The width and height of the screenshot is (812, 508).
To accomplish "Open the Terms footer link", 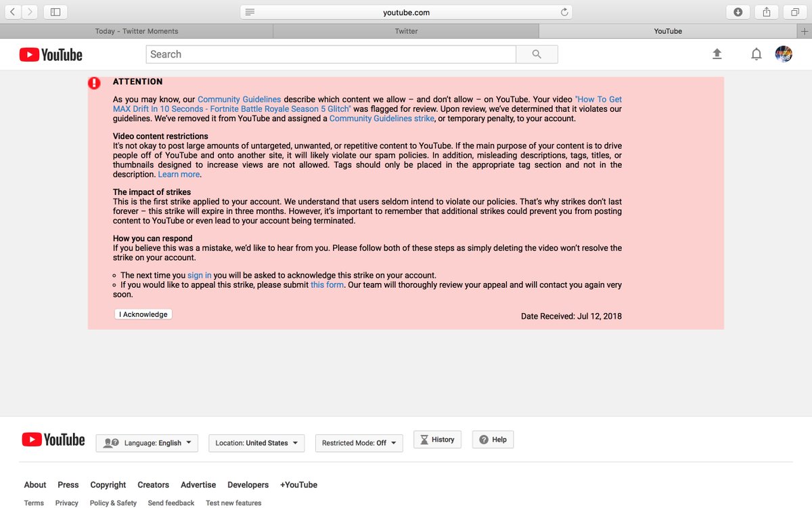I will (x=34, y=503).
